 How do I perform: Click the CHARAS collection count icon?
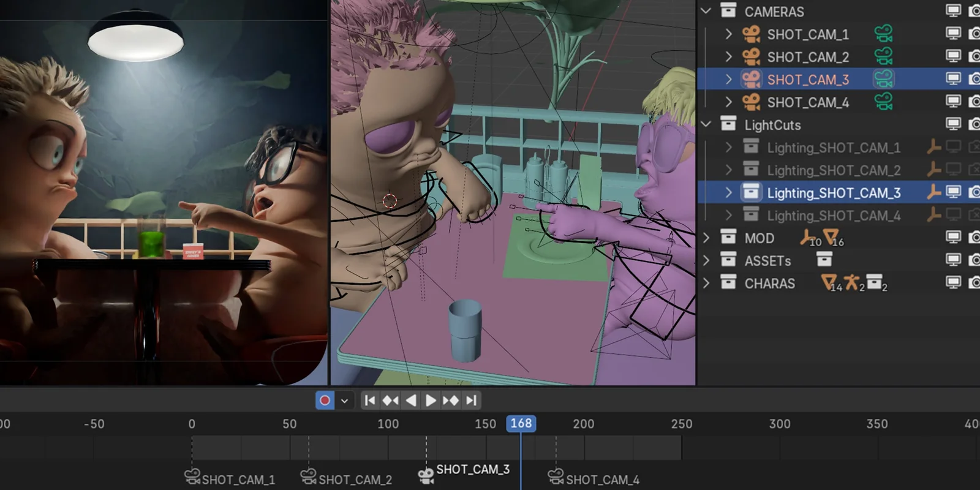(876, 283)
